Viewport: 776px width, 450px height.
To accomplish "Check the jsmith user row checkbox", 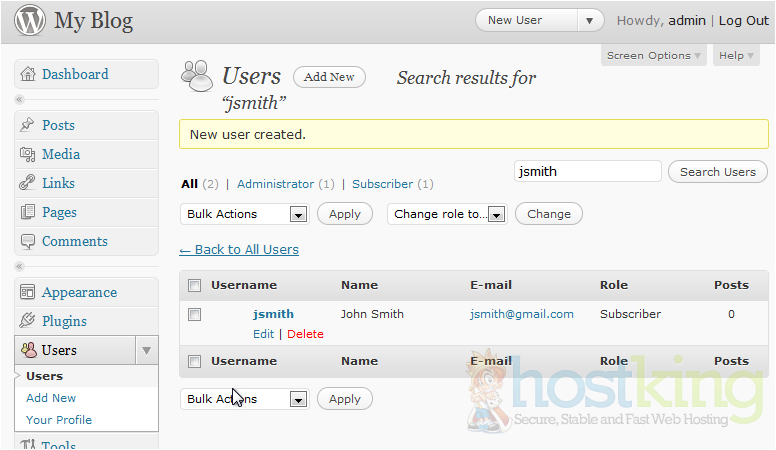I will pos(195,314).
